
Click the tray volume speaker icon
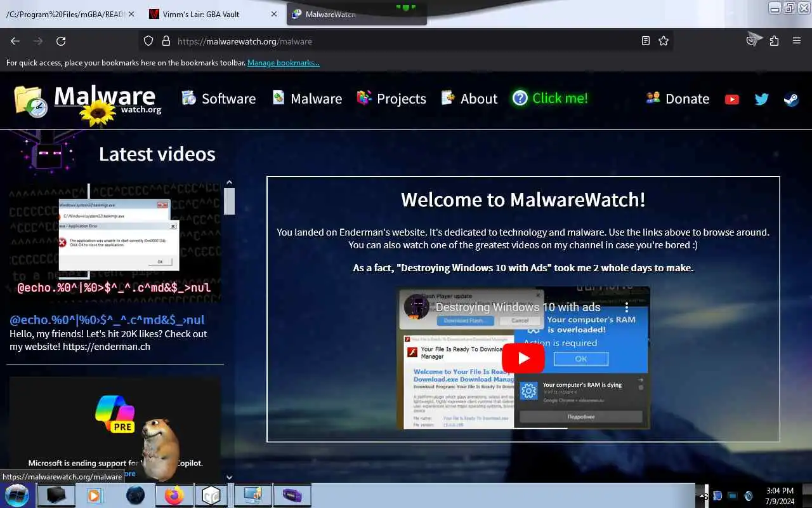(x=748, y=496)
